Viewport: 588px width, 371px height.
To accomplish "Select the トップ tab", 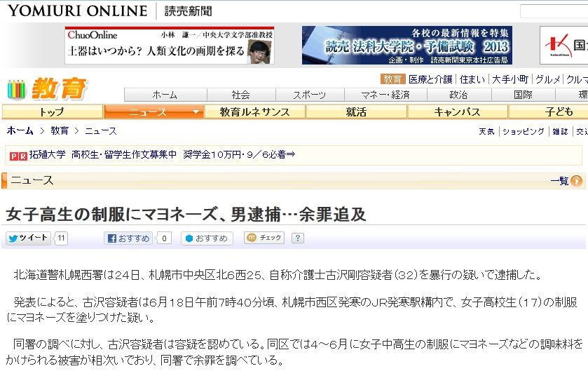I will (52, 112).
